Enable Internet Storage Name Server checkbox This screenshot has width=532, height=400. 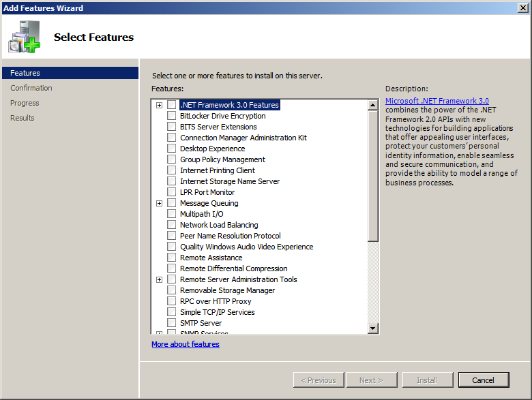tap(172, 181)
